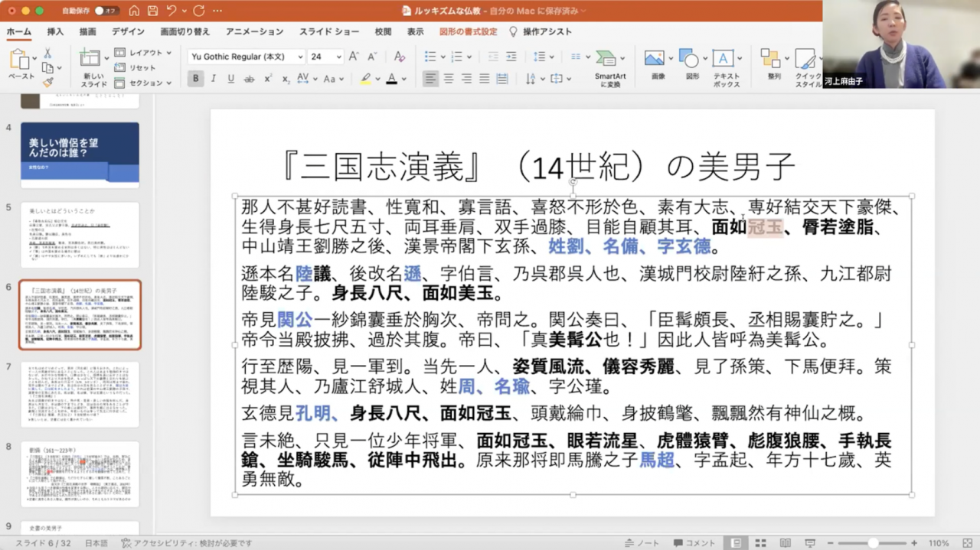Toggle the 自動保存 autosave switch
This screenshot has width=980, height=550.
[x=107, y=11]
